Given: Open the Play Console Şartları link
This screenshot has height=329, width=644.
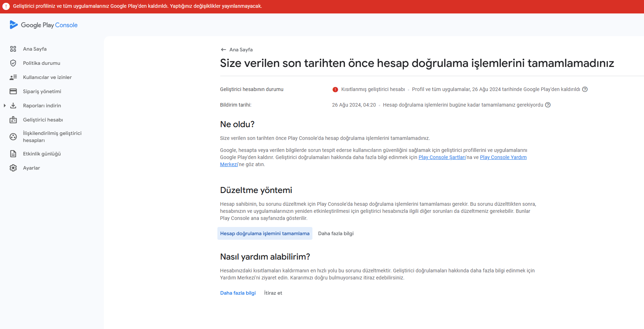Looking at the screenshot, I should click(x=442, y=157).
